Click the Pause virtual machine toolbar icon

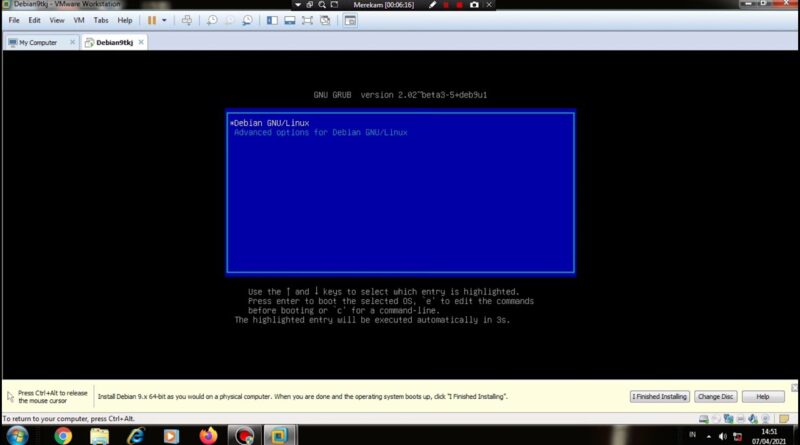click(x=152, y=20)
